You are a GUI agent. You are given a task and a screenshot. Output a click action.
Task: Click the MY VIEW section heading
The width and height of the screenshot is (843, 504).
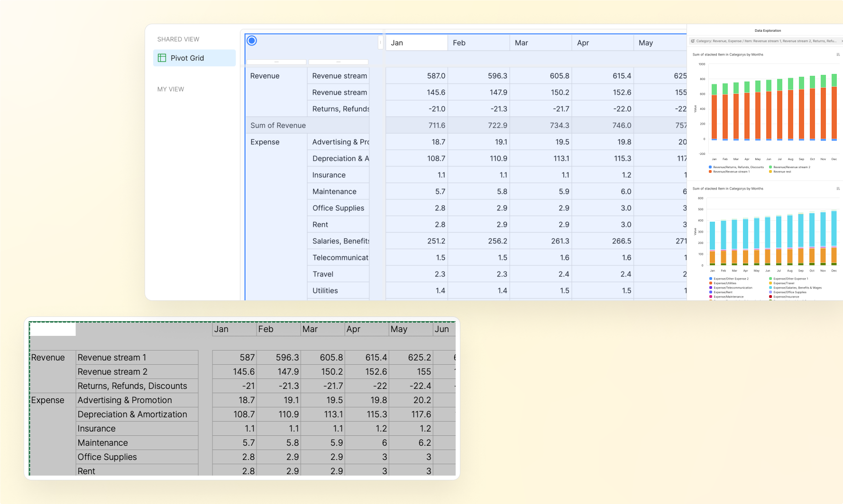pos(171,89)
